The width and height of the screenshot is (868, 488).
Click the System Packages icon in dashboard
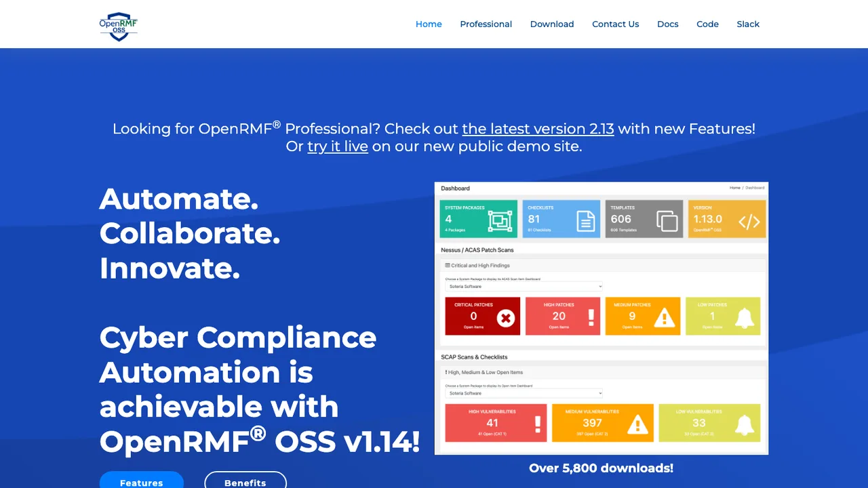500,220
